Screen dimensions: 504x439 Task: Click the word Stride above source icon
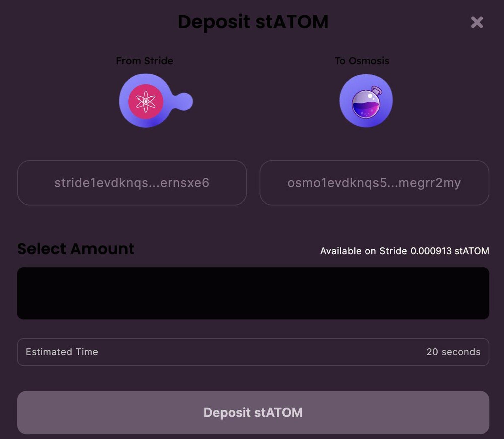tap(159, 61)
